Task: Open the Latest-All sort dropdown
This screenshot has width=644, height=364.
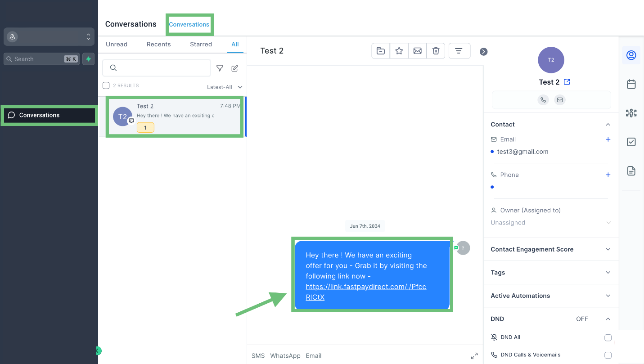Action: pos(225,87)
